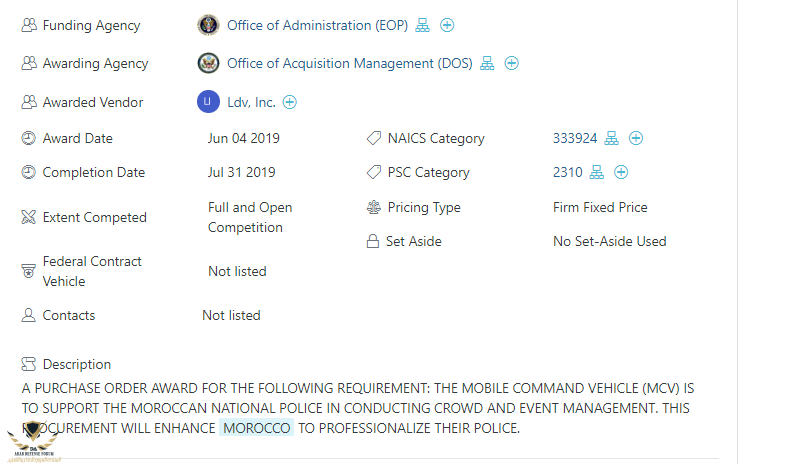This screenshot has width=789, height=464.
Task: Open Ldv, Inc. vendor link
Action: (251, 102)
